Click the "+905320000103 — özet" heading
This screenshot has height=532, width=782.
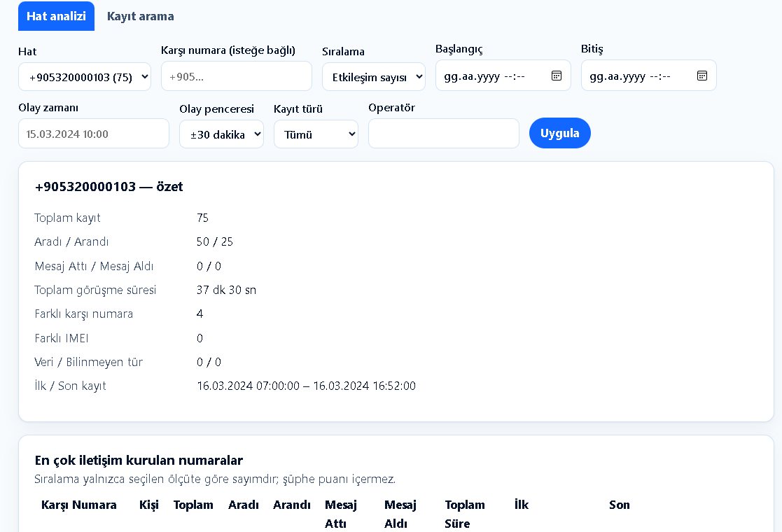click(109, 186)
